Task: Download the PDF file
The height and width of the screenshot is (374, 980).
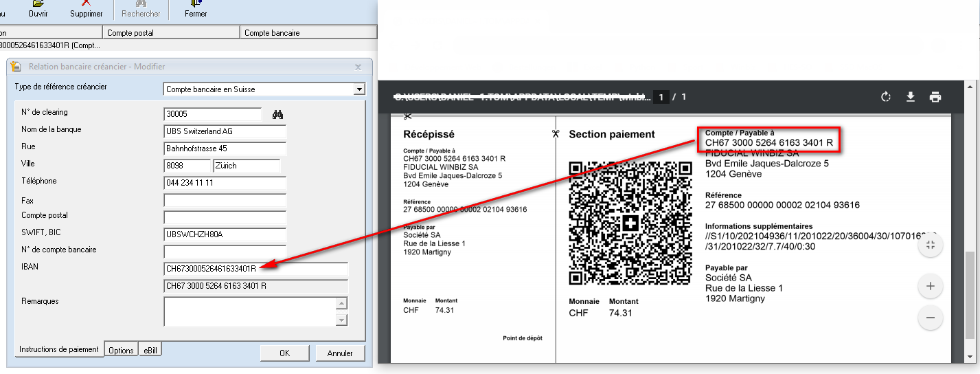Action: (911, 97)
